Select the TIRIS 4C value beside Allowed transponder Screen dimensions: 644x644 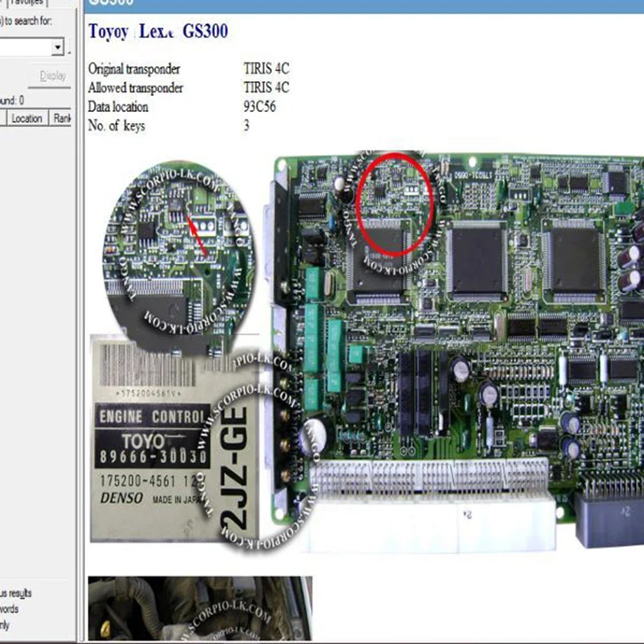[x=267, y=87]
